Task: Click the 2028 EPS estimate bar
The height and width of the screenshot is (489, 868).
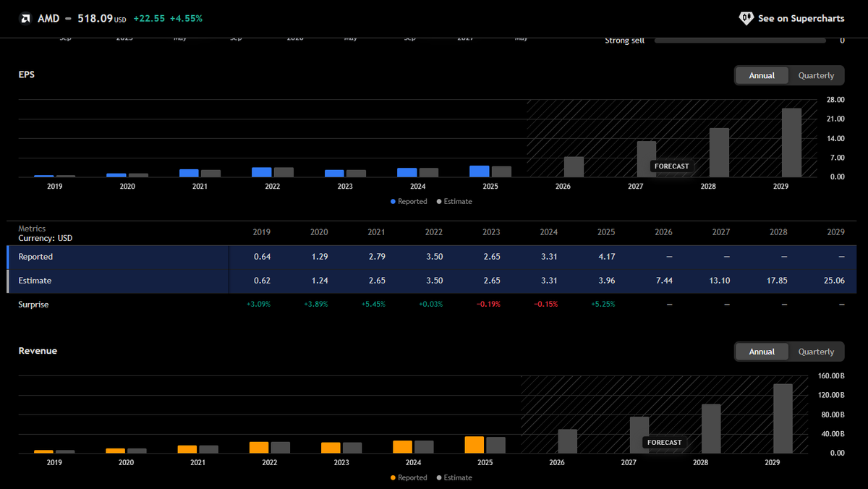Action: point(719,153)
